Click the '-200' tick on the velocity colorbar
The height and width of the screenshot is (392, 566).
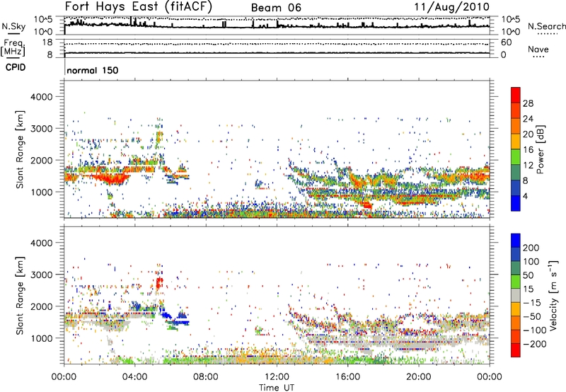coord(534,344)
